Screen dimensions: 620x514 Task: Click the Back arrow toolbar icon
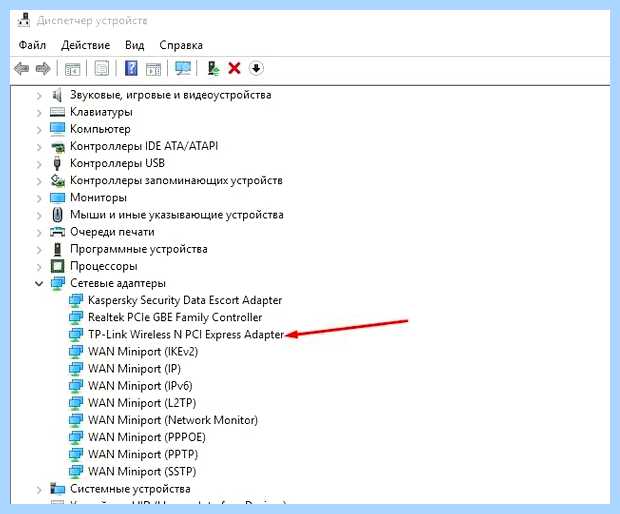pyautogui.click(x=21, y=68)
